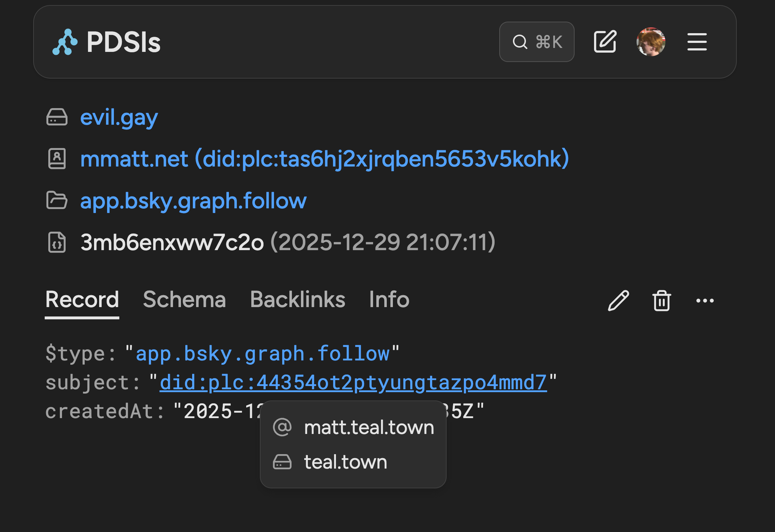775x532 pixels.
Task: Expand the three-dot more options menu
Action: click(705, 300)
